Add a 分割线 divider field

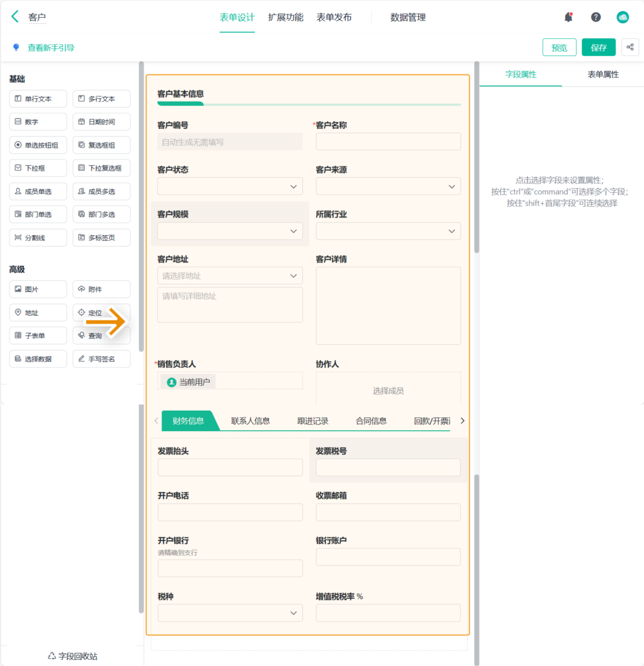[x=38, y=238]
